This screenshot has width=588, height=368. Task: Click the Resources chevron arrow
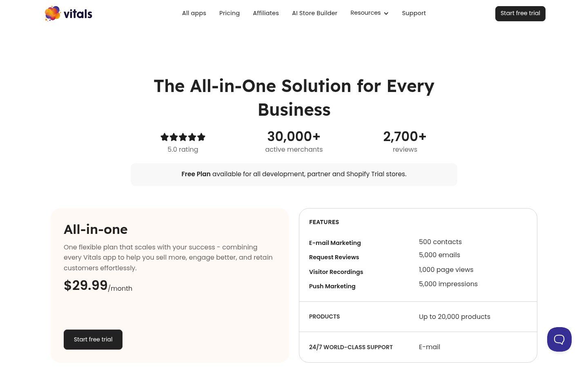click(386, 13)
